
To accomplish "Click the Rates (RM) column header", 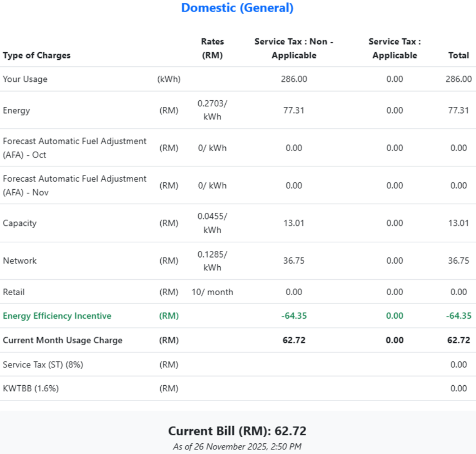I will coord(212,48).
